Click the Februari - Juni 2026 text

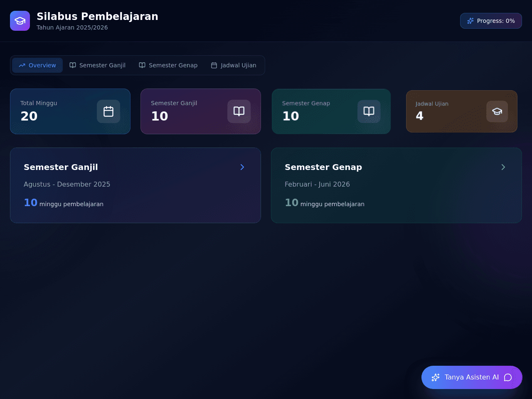[x=317, y=184]
